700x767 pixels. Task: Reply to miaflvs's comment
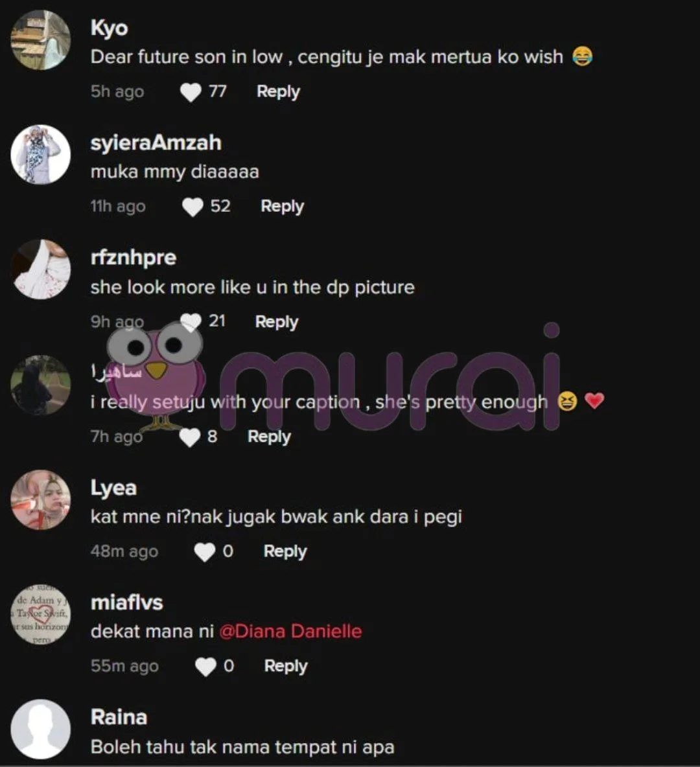(x=286, y=666)
